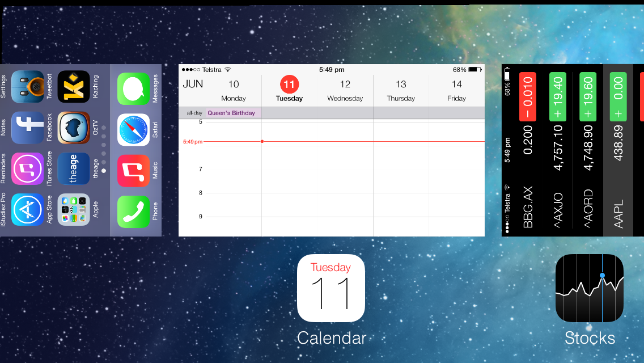The height and width of the screenshot is (363, 644).
Task: Click the ^AXJO value 4,757.10
Action: [558, 147]
